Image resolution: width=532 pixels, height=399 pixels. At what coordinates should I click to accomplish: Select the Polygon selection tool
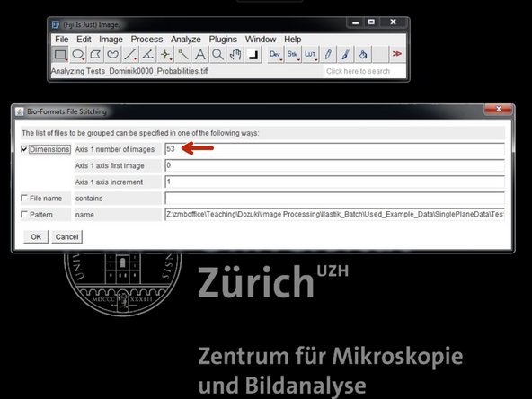(95, 54)
